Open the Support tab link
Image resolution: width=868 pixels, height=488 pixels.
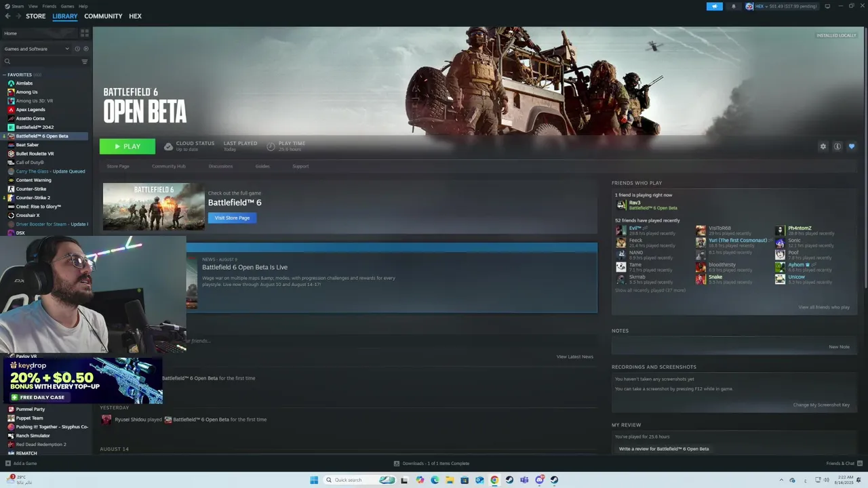[300, 166]
